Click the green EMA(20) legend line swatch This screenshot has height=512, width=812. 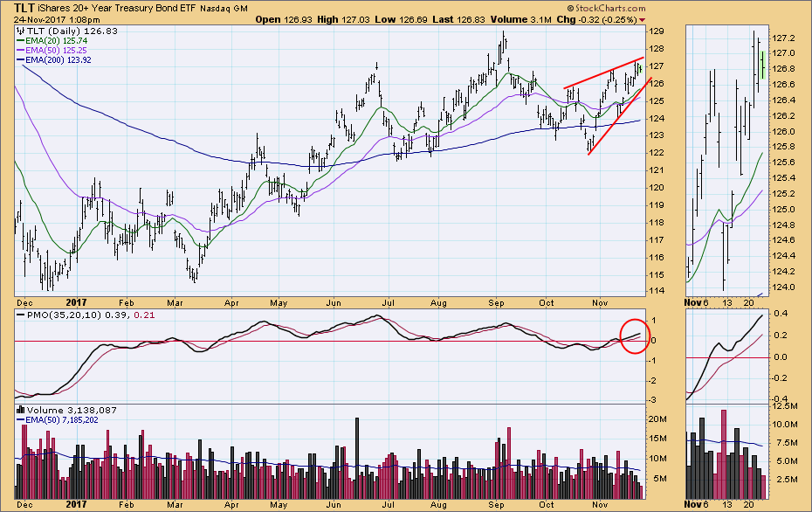(x=20, y=41)
